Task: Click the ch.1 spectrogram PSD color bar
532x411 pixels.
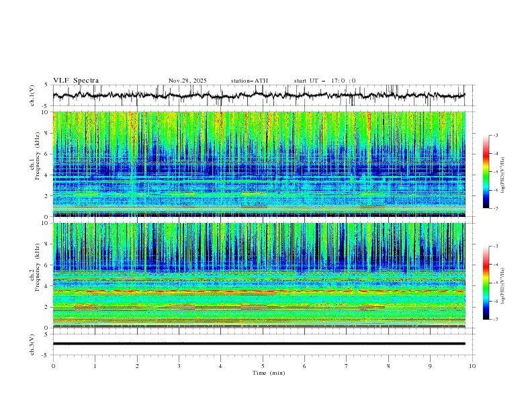Action: click(486, 172)
